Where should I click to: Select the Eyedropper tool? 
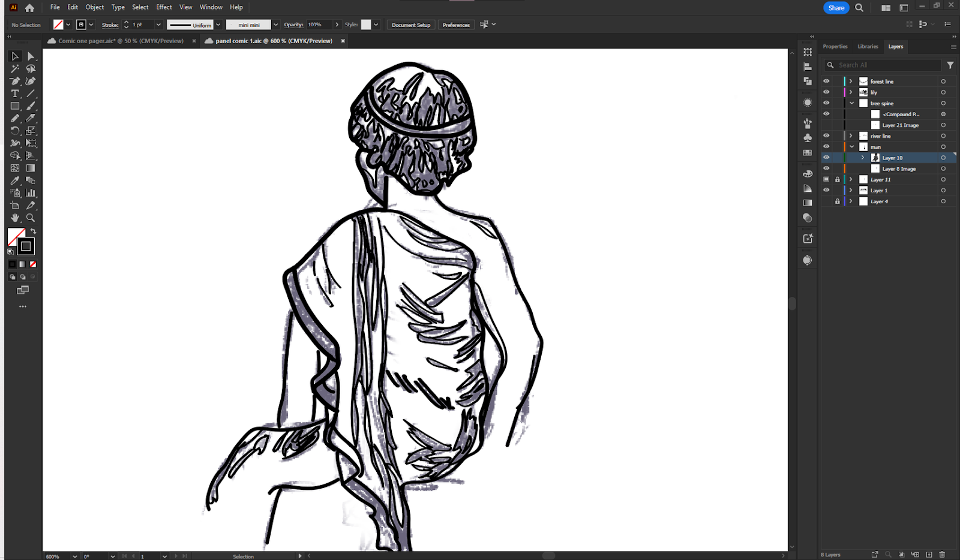[x=15, y=180]
